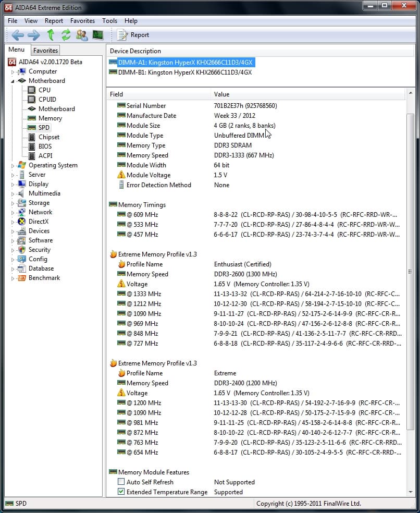This screenshot has height=513, width=420.
Task: Select the @ 1333 MHz timing row
Action: (257, 294)
